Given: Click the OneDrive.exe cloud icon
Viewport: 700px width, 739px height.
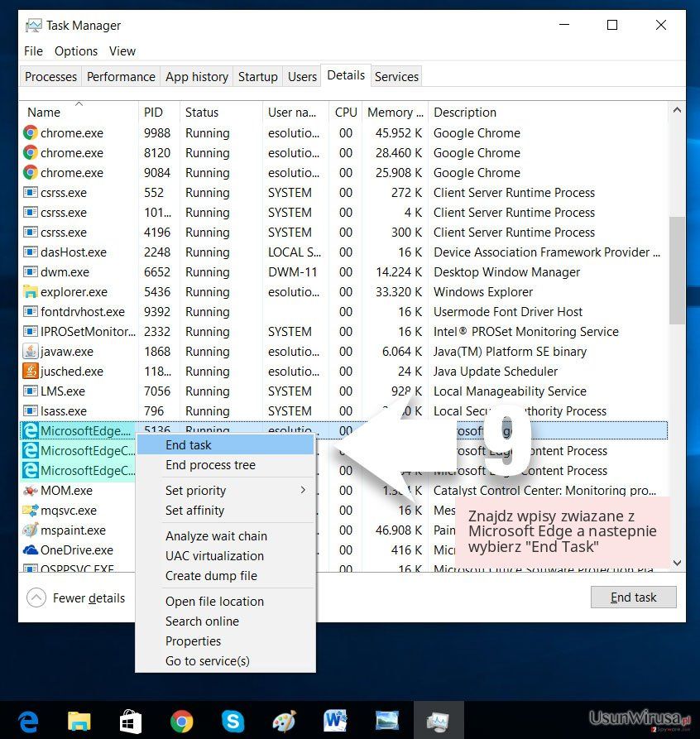Looking at the screenshot, I should (x=30, y=550).
